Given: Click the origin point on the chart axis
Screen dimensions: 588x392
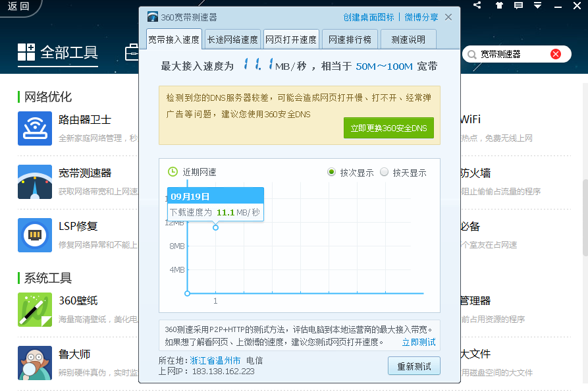Looking at the screenshot, I should [187, 293].
